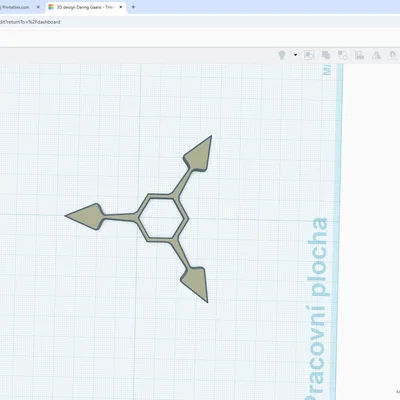Open dropdown arrow next to lightbulb

coord(295,55)
